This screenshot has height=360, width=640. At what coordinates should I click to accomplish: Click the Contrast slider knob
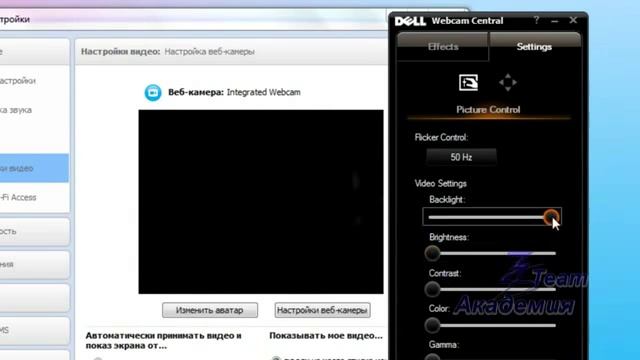point(432,289)
